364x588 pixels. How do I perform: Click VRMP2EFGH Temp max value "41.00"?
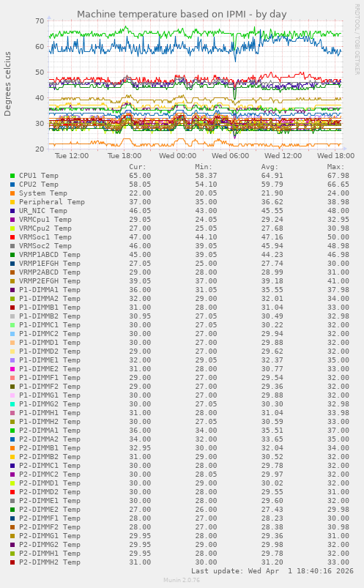[338, 281]
